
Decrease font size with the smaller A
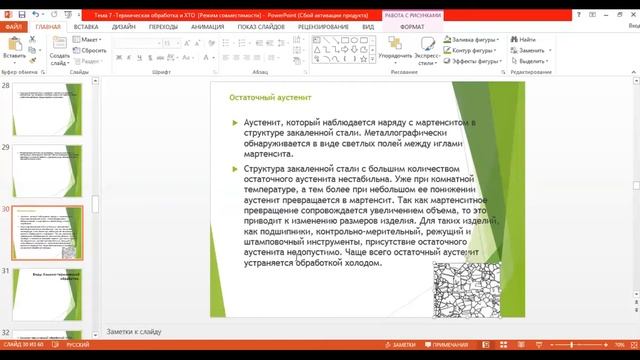click(197, 43)
